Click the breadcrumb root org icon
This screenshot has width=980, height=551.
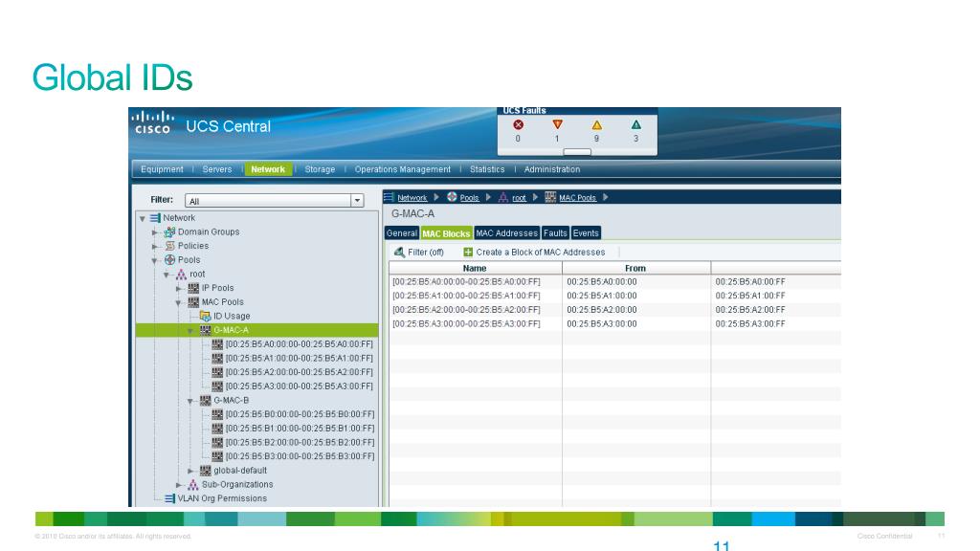[x=503, y=197]
